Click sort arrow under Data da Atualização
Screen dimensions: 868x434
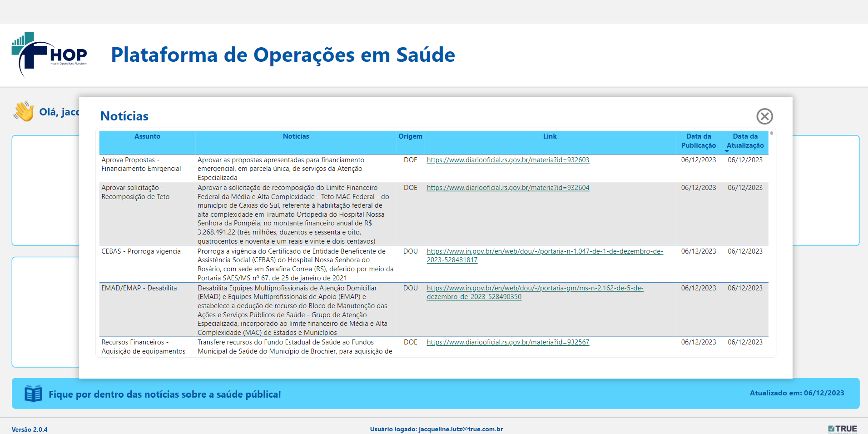point(727,151)
